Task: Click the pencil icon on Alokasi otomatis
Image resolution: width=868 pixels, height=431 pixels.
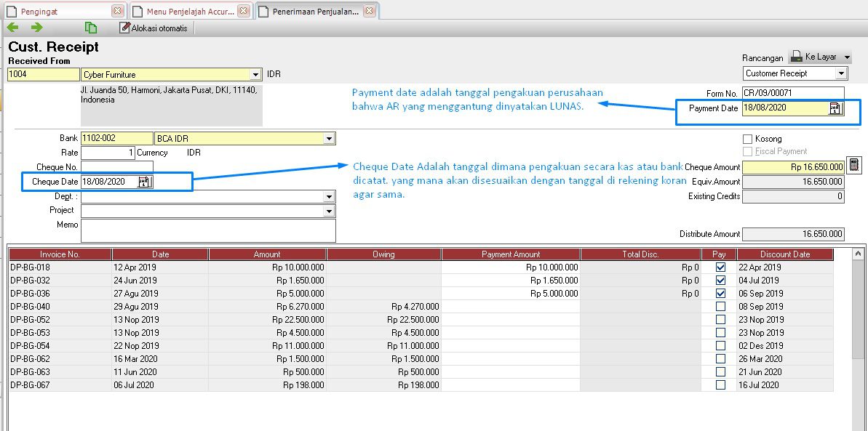Action: coord(125,27)
